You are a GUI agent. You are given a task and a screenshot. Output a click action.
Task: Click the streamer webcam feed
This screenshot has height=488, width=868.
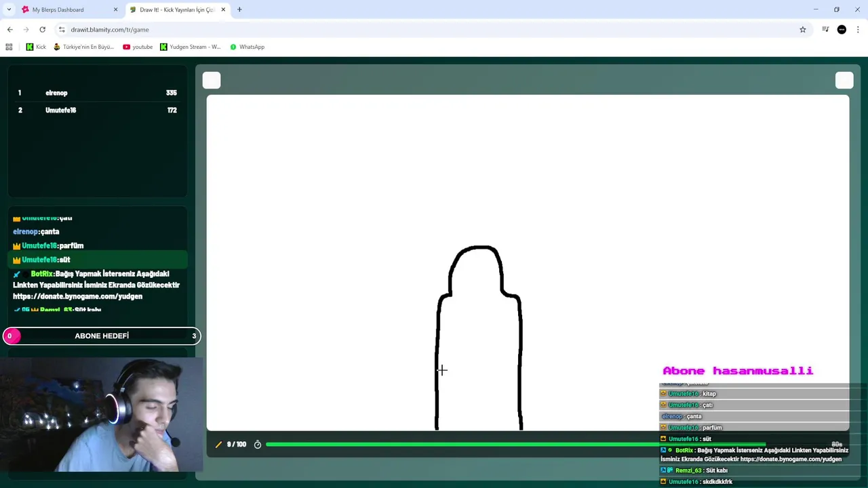[x=102, y=413]
